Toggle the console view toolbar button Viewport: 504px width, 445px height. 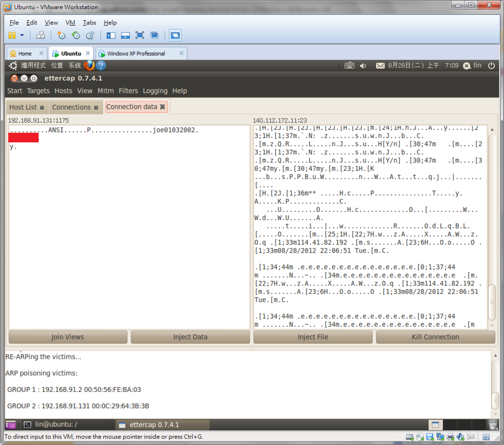tap(175, 35)
